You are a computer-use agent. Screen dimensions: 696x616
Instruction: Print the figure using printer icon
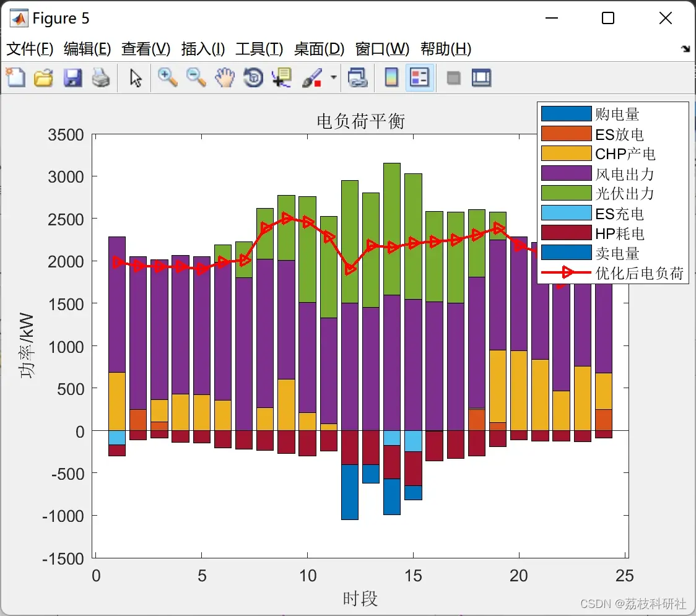[x=101, y=77]
